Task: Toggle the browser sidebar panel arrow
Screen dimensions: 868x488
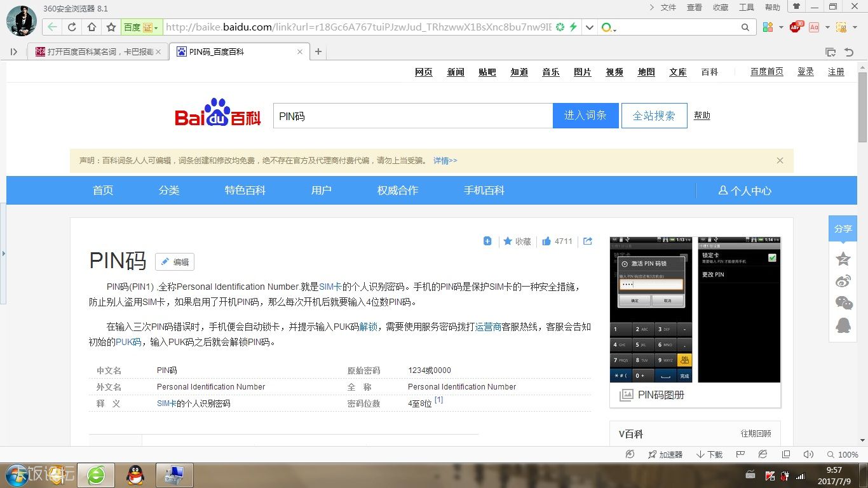Action: click(14, 52)
